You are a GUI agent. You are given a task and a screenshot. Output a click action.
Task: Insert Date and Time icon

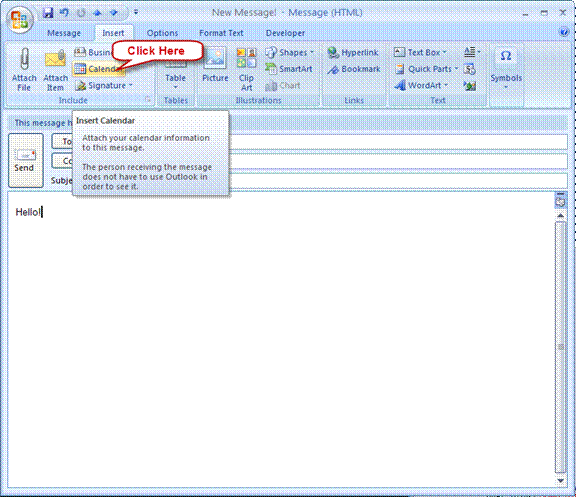point(469,69)
